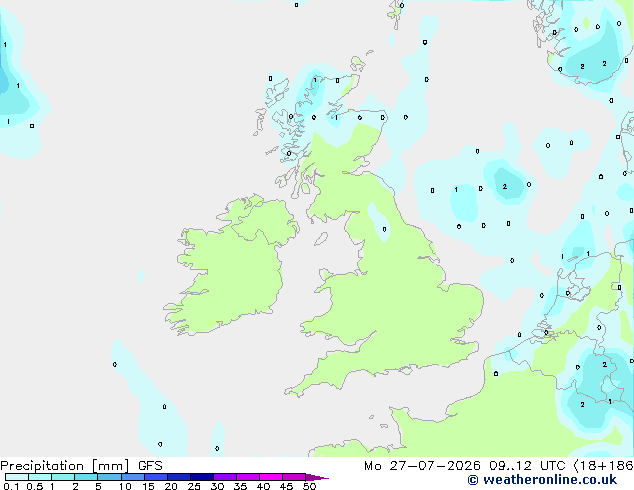Click the '0.1' legend value label

pyautogui.click(x=11, y=486)
